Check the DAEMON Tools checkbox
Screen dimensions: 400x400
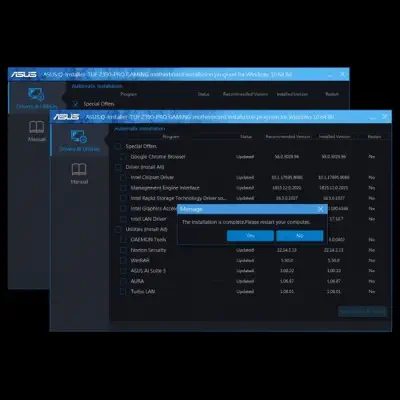123,240
